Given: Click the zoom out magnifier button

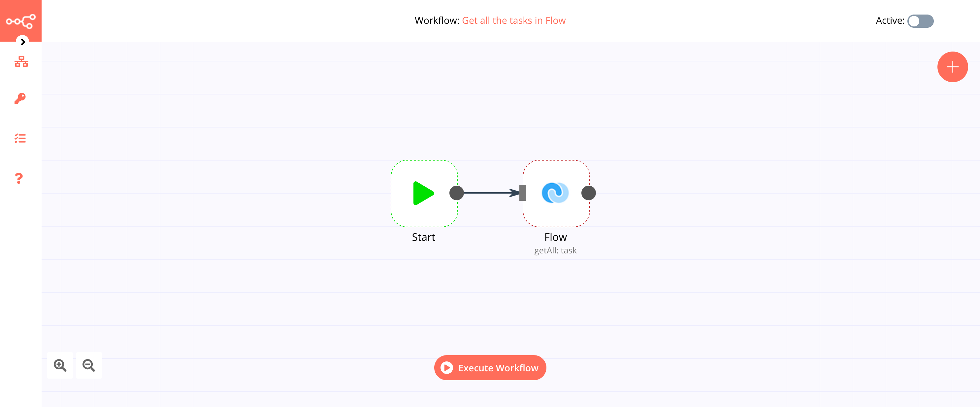Looking at the screenshot, I should [89, 366].
